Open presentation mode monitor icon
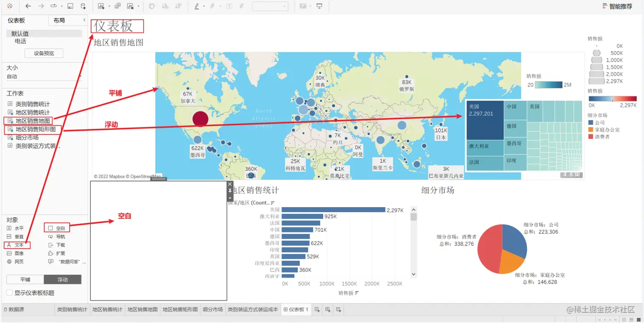 (x=319, y=6)
